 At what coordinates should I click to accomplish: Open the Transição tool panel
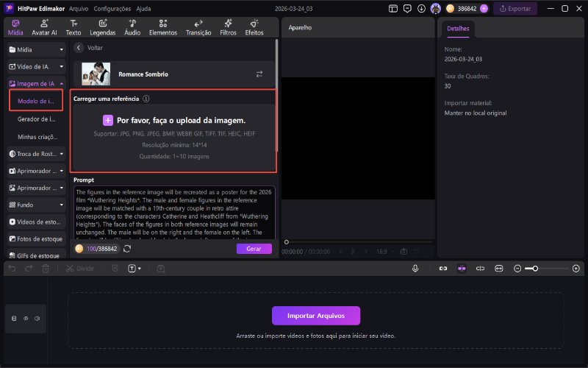coord(198,28)
